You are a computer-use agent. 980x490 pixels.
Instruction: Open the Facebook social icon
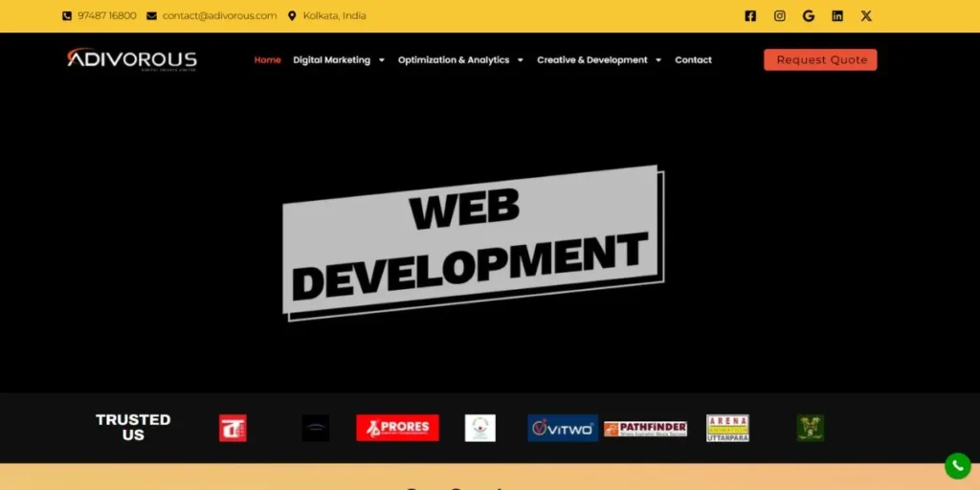[x=750, y=16]
